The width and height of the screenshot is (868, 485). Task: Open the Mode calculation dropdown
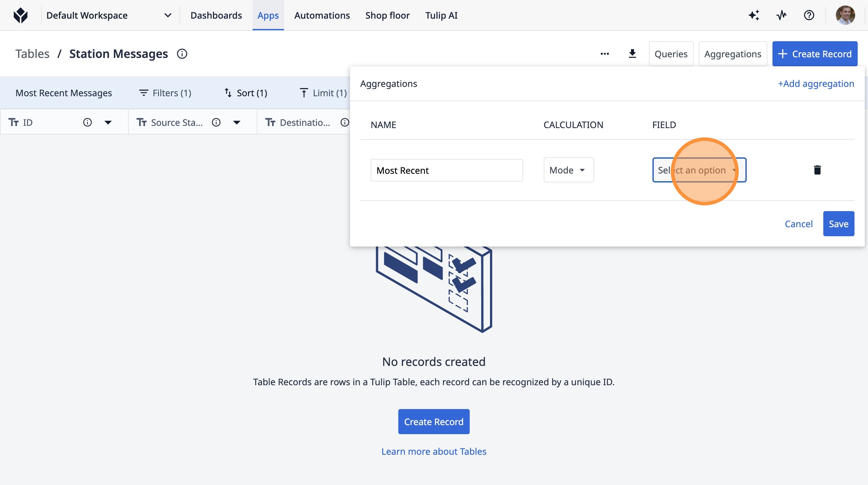[568, 170]
